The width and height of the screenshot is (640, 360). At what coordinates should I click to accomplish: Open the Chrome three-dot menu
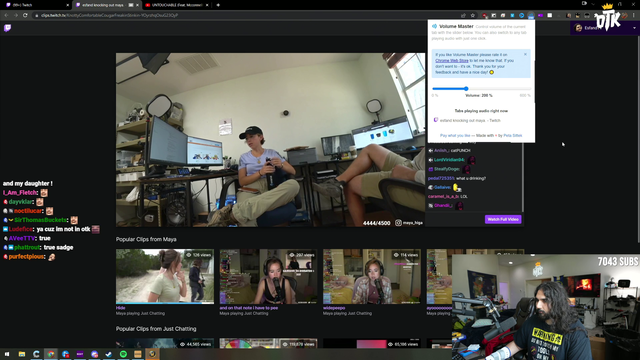pyautogui.click(x=634, y=16)
